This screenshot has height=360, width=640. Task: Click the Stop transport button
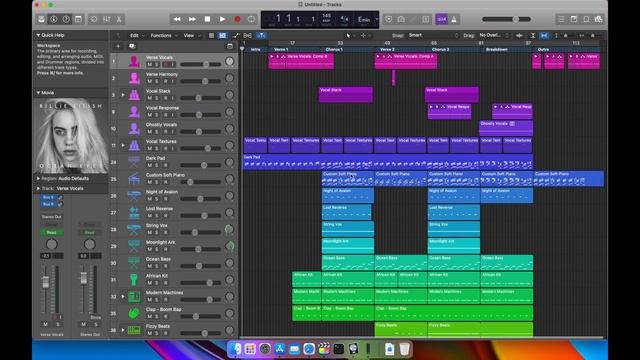(207, 19)
